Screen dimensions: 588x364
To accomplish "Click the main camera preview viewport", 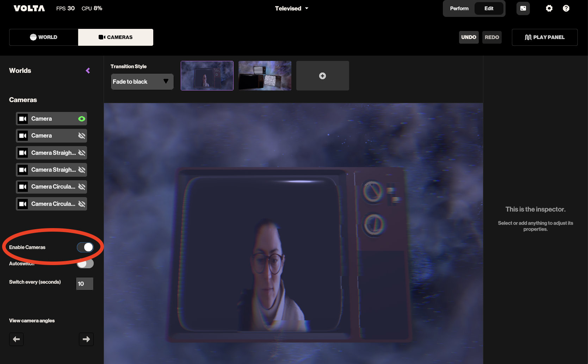I will point(293,233).
